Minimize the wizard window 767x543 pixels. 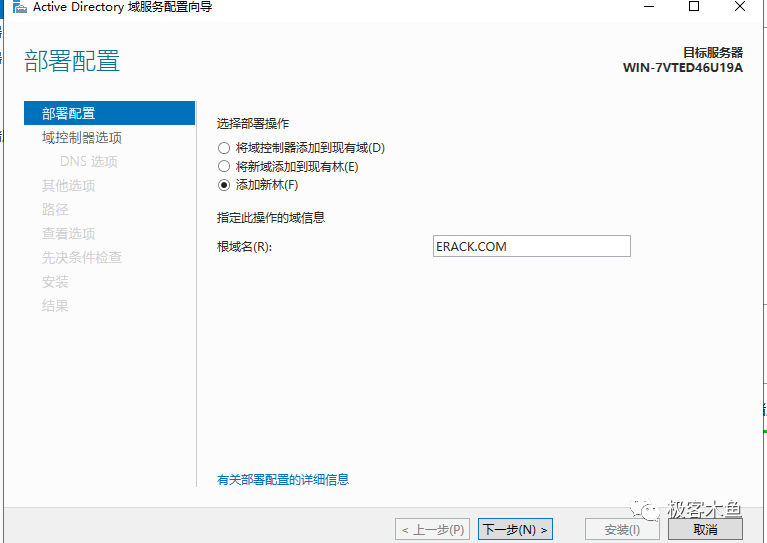point(649,7)
